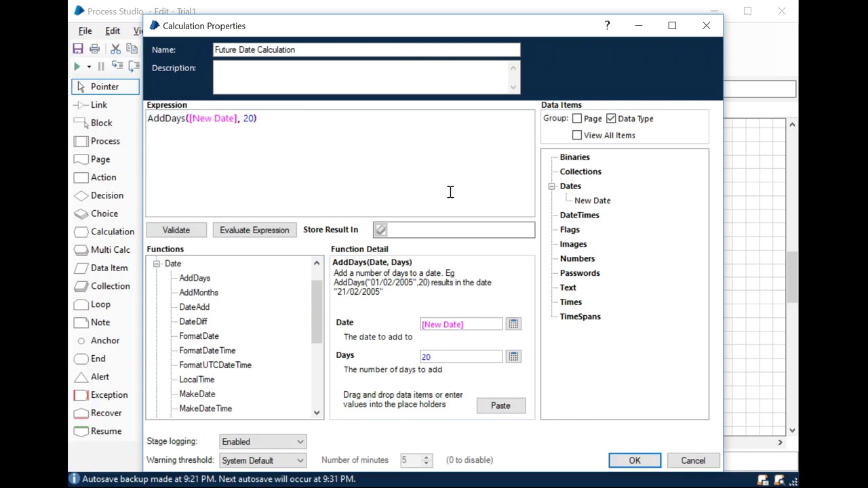Screen dimensions: 868x488
Task: Open the Warning threshold dropdown
Action: click(263, 461)
